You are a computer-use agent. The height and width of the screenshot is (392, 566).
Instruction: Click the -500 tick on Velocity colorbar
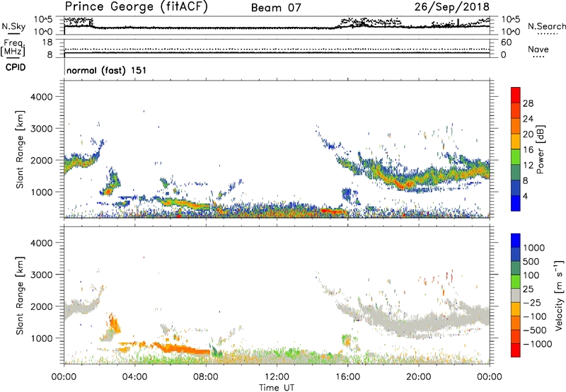coord(535,330)
